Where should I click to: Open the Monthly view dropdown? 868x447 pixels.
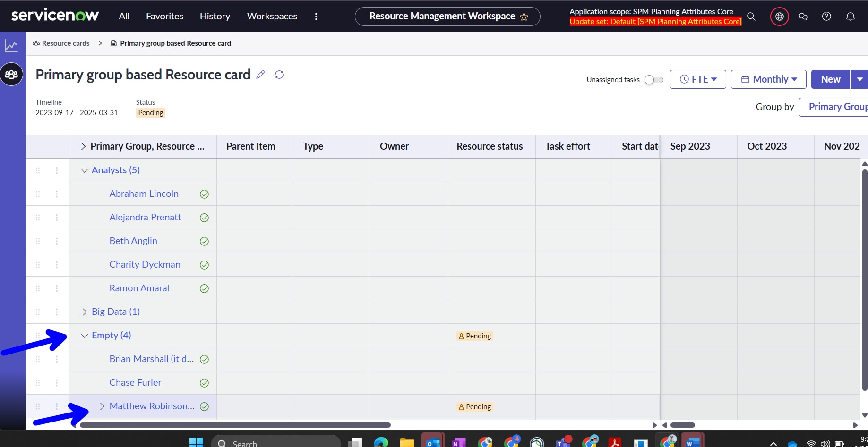coord(768,79)
